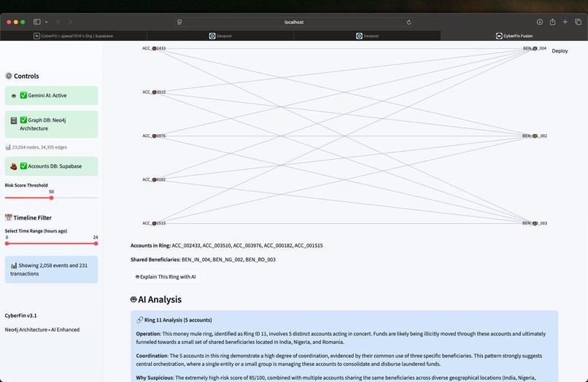The image size is (588, 382).
Task: Click the calendar icon beside Timeline Filter
Action: [x=8, y=217]
